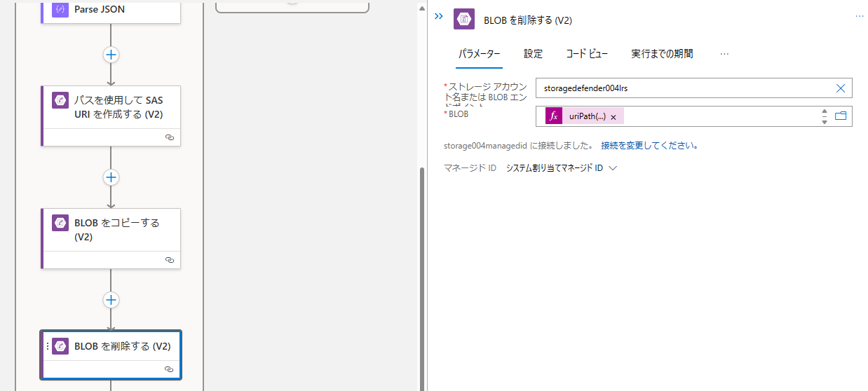Click the panel title BLOB を削除する (V2)
This screenshot has height=391, width=868.
pyautogui.click(x=528, y=20)
